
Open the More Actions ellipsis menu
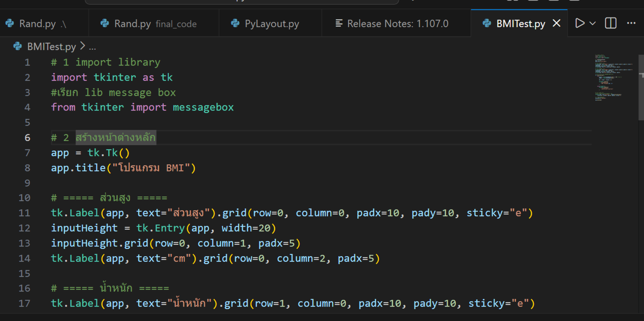click(631, 23)
